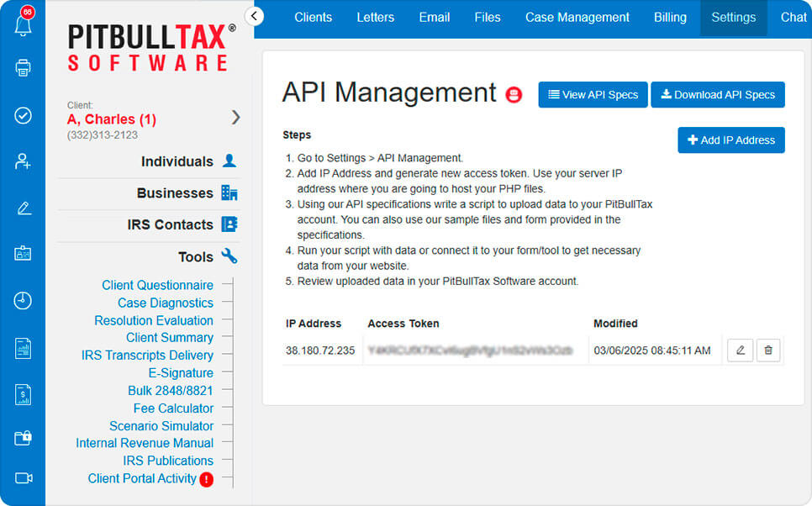Select the Tools section label
812x506 pixels.
click(196, 257)
